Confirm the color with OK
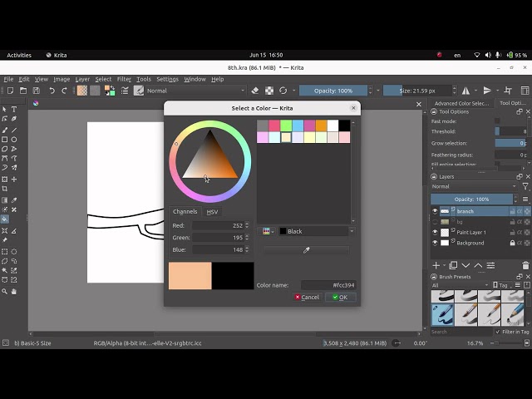The image size is (532, 399). coord(340,298)
